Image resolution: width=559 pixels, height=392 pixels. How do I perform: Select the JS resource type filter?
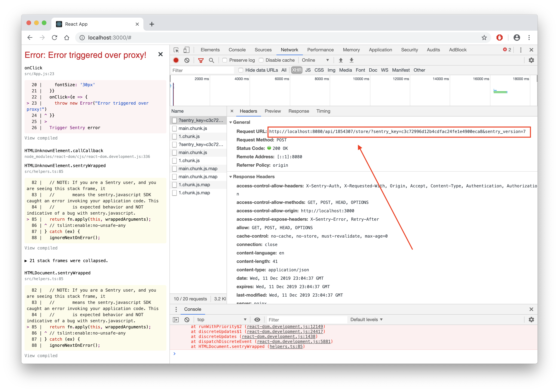[308, 70]
